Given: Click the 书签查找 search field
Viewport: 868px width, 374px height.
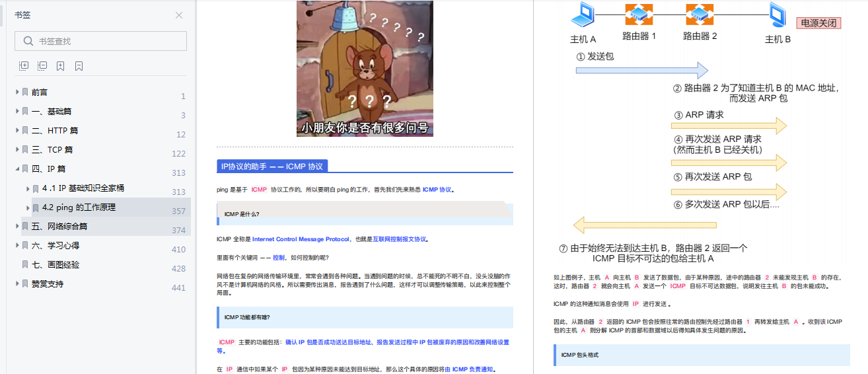Looking at the screenshot, I should point(100,41).
